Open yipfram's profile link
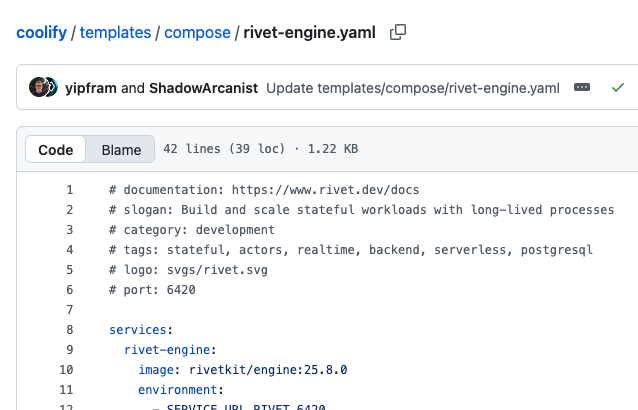 [x=91, y=88]
